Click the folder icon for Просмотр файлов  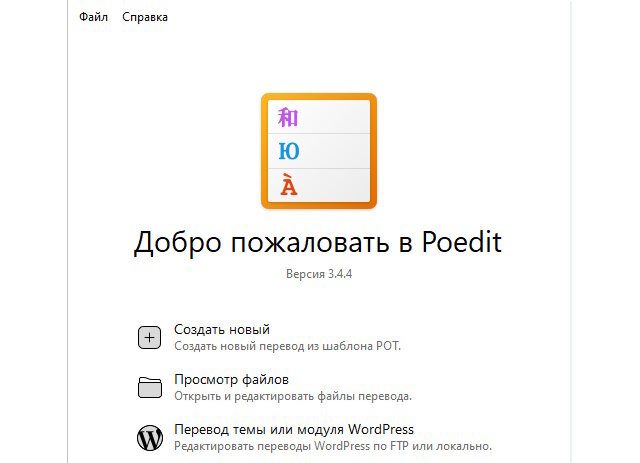pyautogui.click(x=149, y=388)
